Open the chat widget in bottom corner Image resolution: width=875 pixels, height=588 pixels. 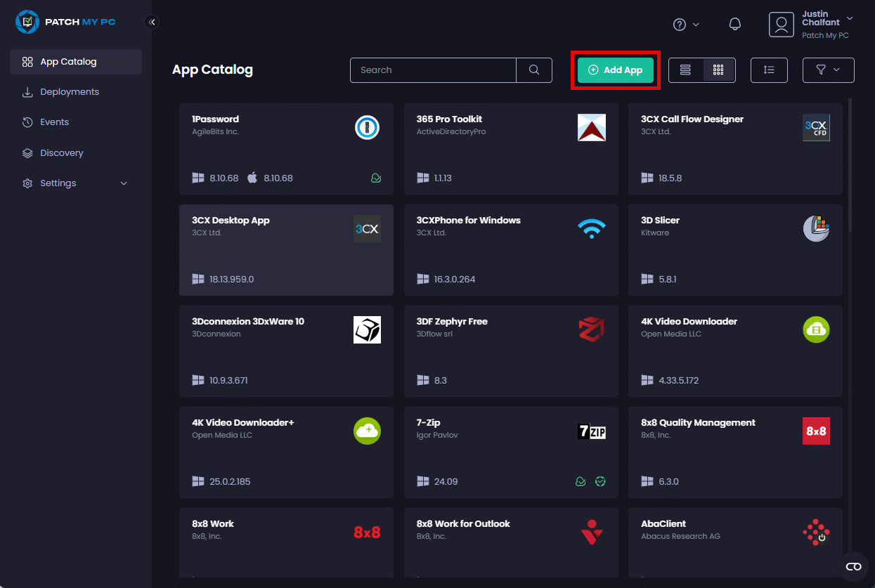(x=853, y=566)
